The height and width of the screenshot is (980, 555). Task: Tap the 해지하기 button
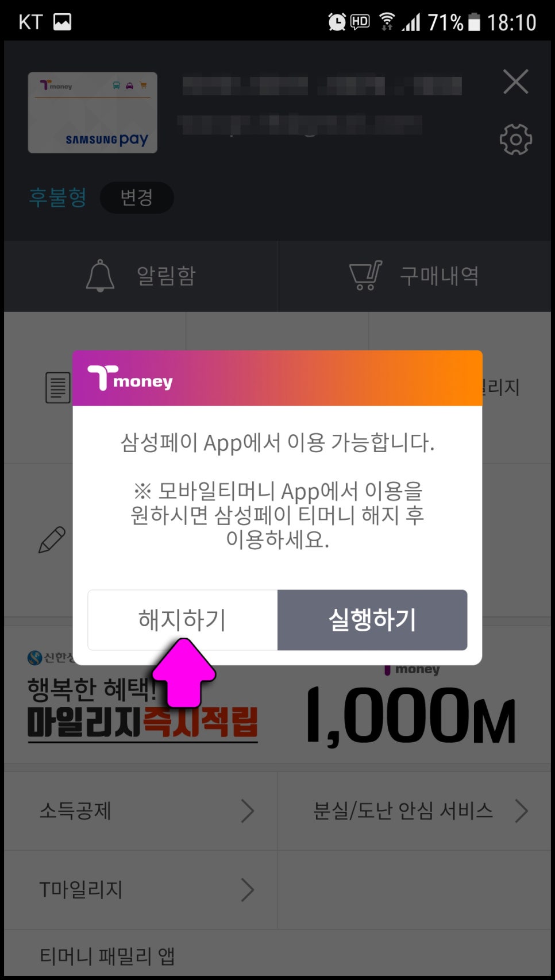(183, 620)
